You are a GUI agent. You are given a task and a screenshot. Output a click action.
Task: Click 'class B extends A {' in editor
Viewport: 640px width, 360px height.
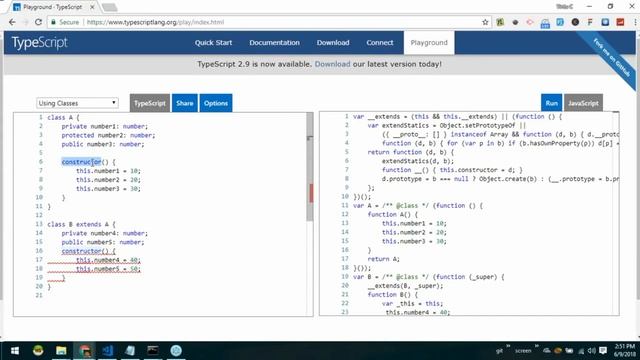pyautogui.click(x=81, y=224)
